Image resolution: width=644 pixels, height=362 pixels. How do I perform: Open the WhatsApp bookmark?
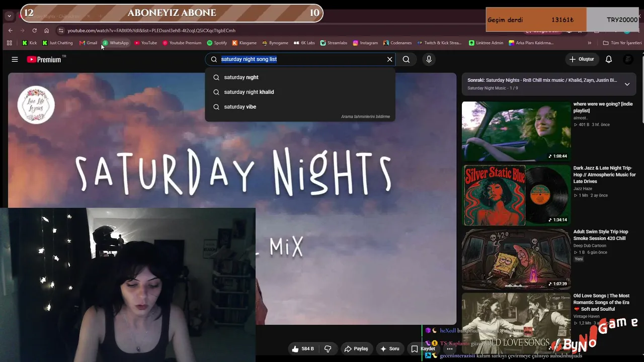115,43
